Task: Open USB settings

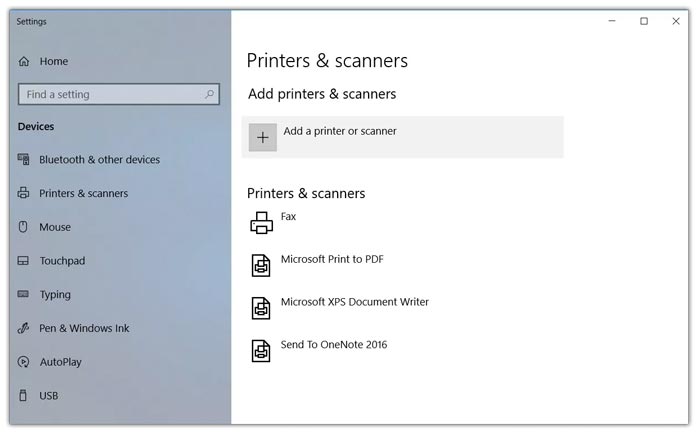Action: pyautogui.click(x=49, y=396)
